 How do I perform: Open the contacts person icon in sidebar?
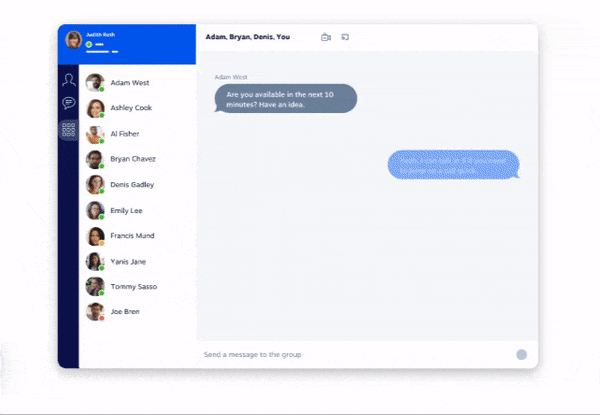68,80
